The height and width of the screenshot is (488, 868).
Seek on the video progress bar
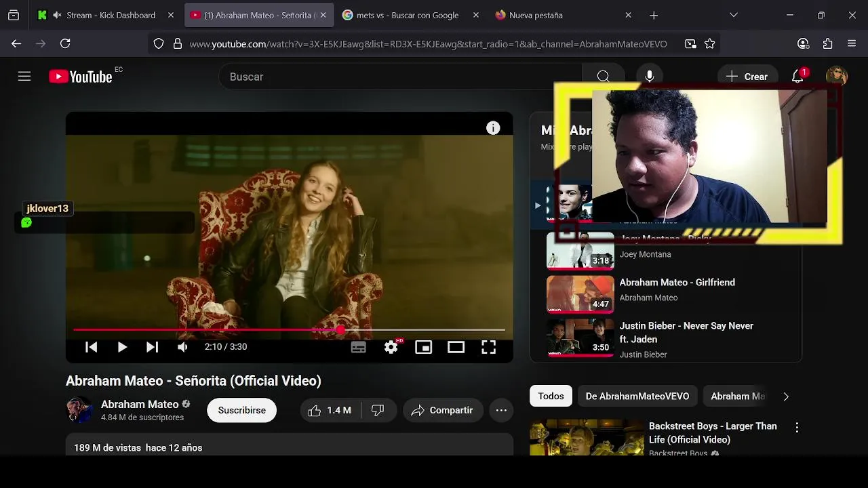coord(289,330)
